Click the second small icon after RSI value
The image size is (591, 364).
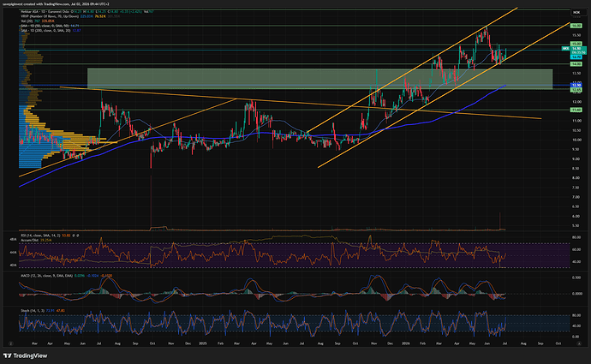[78, 236]
